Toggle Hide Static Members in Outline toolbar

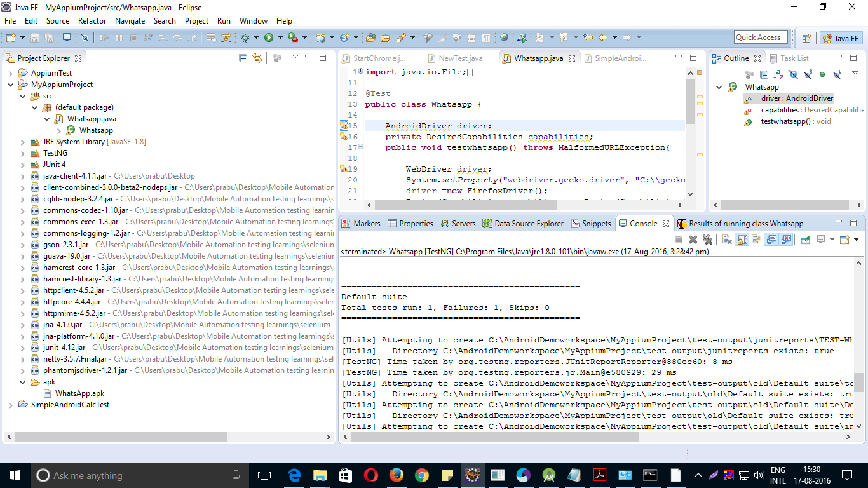(x=808, y=74)
